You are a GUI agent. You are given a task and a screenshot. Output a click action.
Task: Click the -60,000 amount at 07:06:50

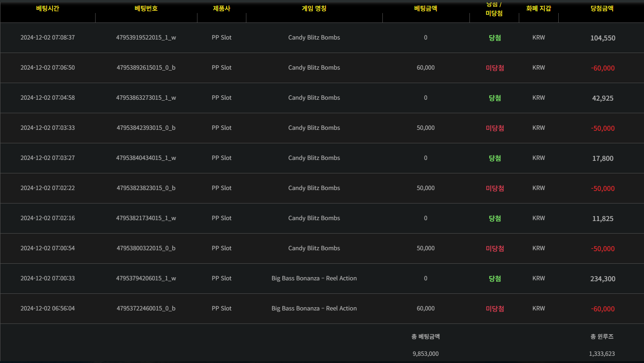pyautogui.click(x=603, y=68)
